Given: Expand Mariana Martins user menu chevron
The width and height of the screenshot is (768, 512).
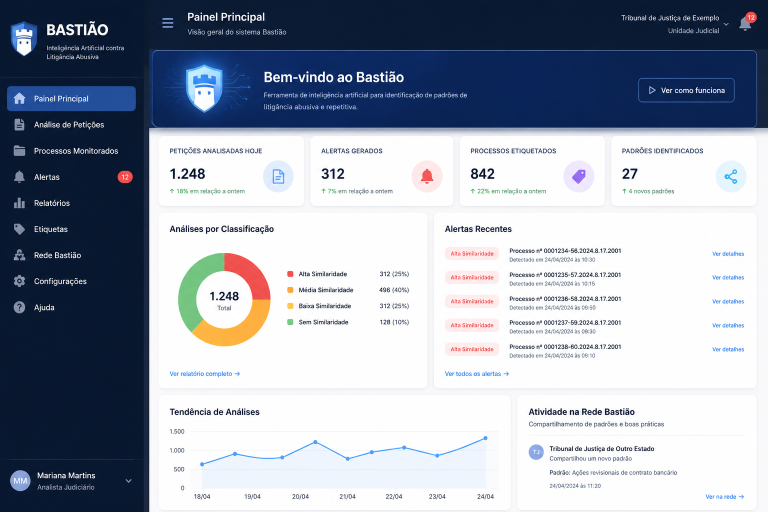Looking at the screenshot, I should click(128, 481).
